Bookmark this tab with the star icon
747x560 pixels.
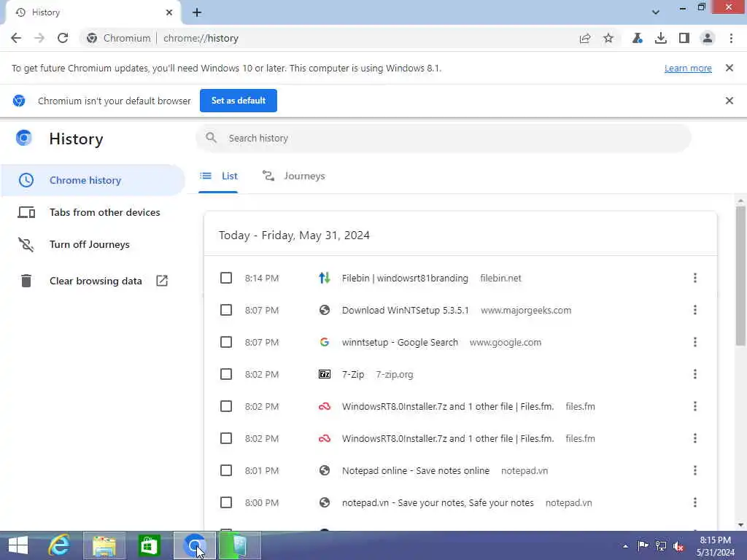[x=608, y=38]
